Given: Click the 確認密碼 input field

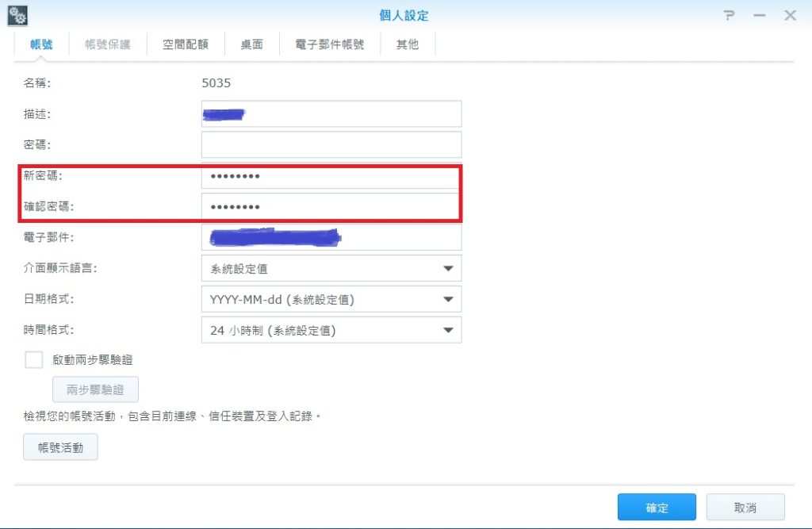Looking at the screenshot, I should pyautogui.click(x=331, y=207).
